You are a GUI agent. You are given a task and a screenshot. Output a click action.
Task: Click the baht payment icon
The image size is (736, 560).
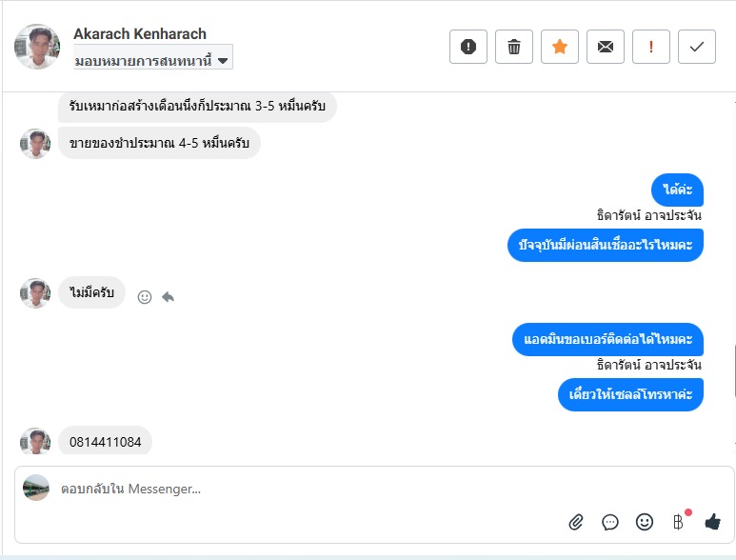click(678, 522)
